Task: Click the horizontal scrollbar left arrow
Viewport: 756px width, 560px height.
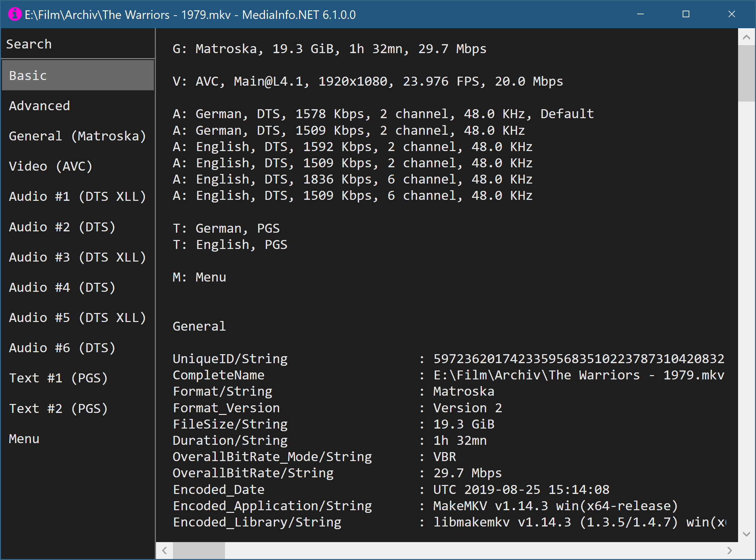Action: [164, 550]
